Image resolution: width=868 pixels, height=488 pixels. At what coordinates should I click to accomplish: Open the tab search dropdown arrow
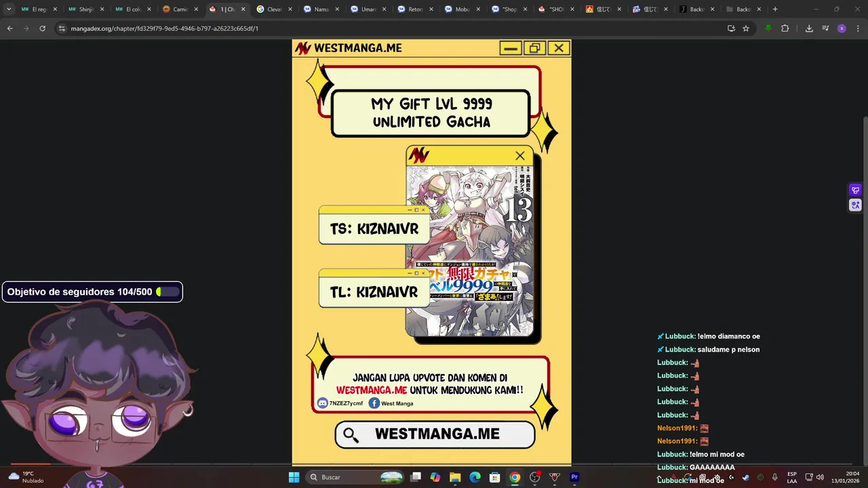[9, 9]
